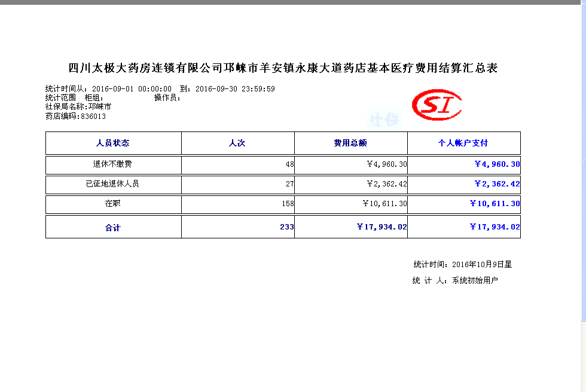Click the ¥17,934.02 total in the 个人帐户支付 column
Viewport: 586px width, 392px height.
pyautogui.click(x=495, y=227)
